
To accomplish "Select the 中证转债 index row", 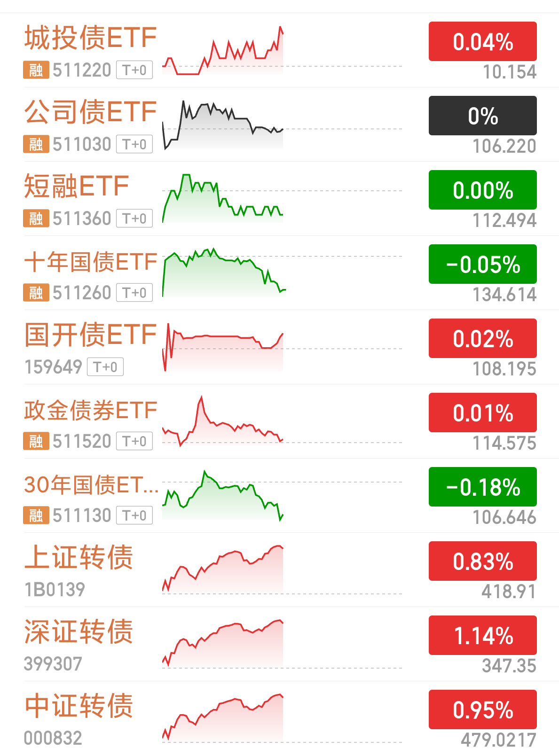I will (x=279, y=718).
